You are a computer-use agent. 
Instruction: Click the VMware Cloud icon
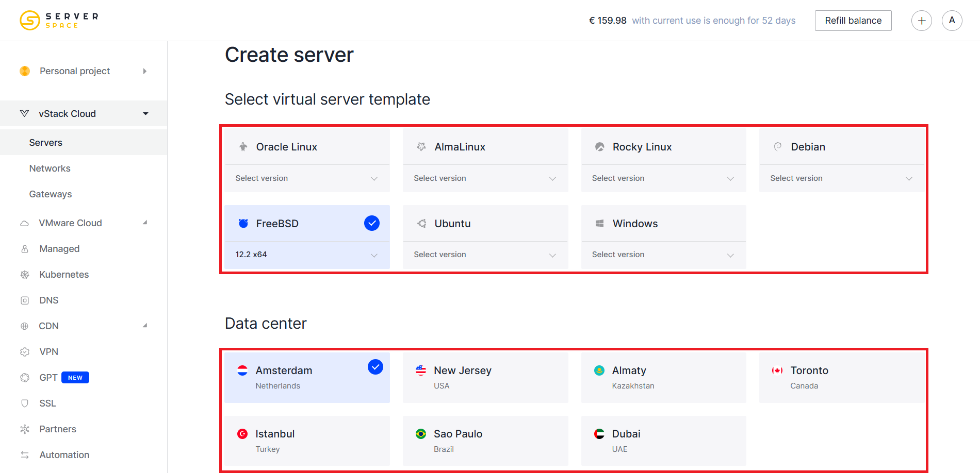click(x=24, y=223)
